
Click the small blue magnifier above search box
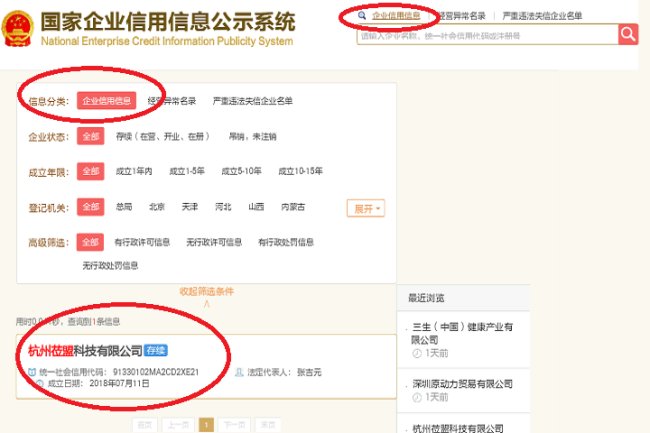click(362, 16)
